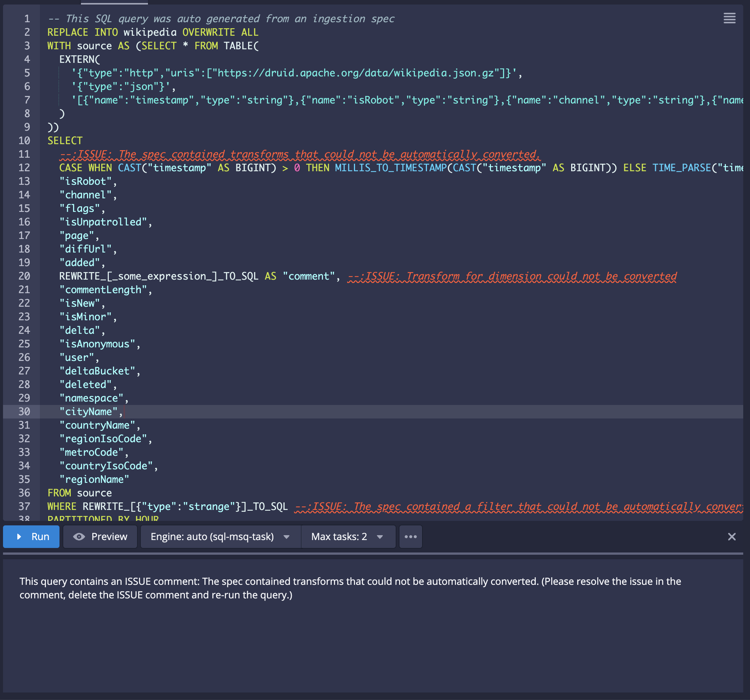
Task: Click the Run play triangle icon
Action: [x=19, y=536]
